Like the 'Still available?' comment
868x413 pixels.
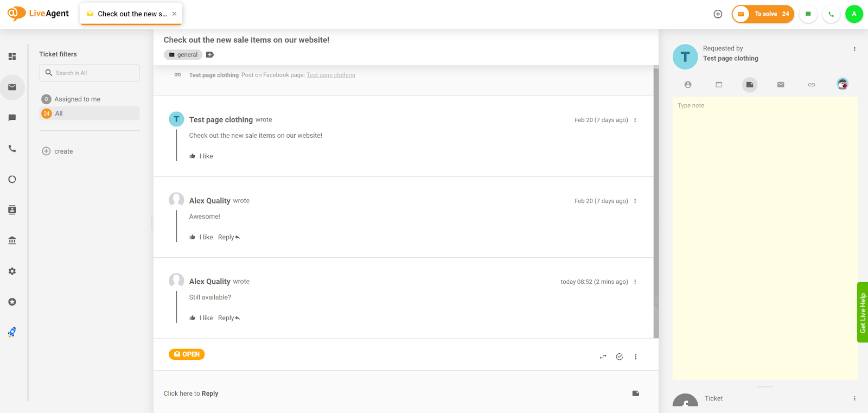coord(201,318)
